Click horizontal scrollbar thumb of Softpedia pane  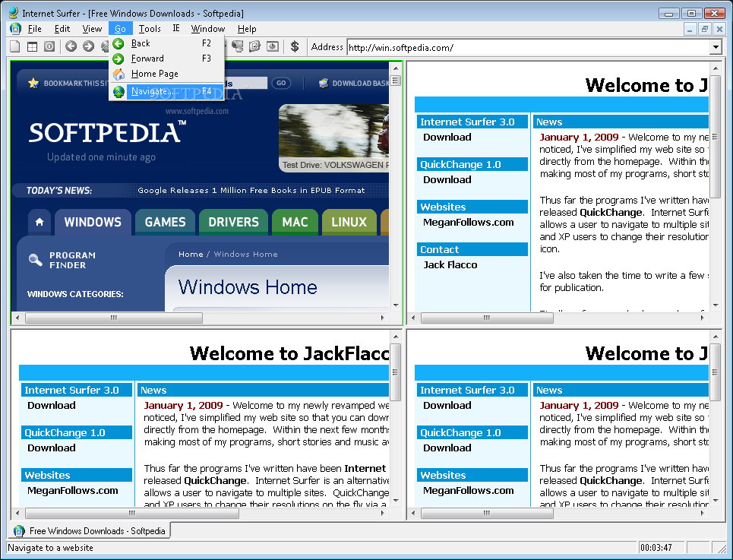114,318
